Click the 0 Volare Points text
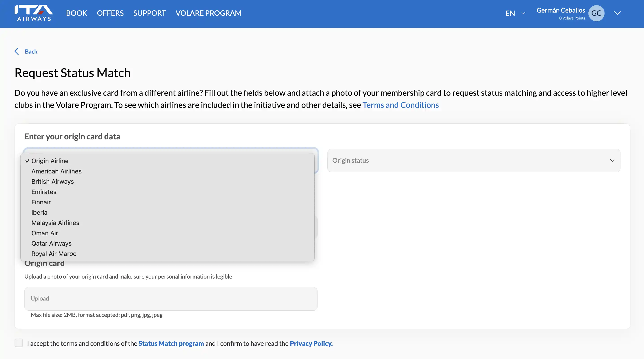 click(572, 18)
